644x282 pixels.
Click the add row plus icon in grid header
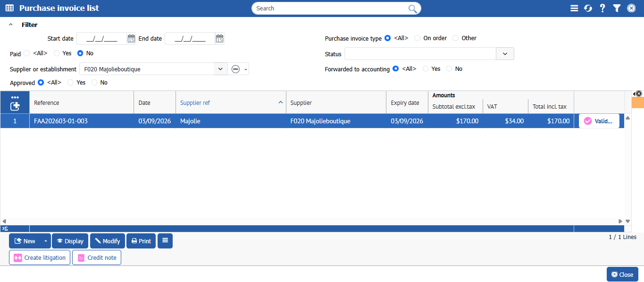15,106
